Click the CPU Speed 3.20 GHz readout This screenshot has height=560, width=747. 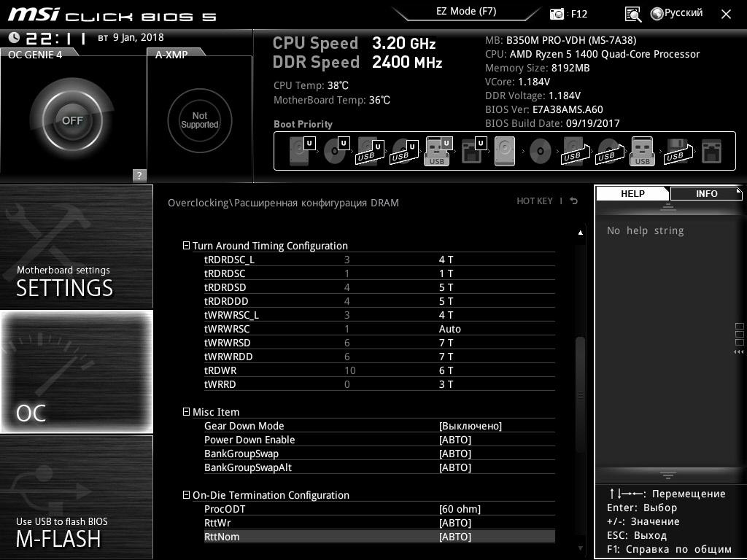pos(354,43)
